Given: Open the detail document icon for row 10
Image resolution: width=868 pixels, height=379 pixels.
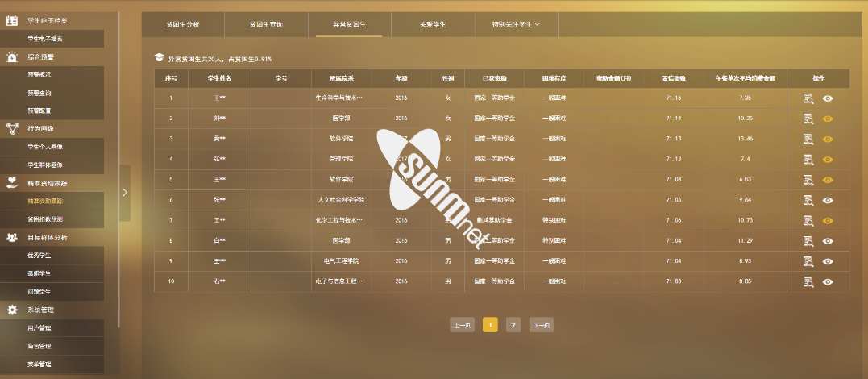Looking at the screenshot, I should point(808,281).
